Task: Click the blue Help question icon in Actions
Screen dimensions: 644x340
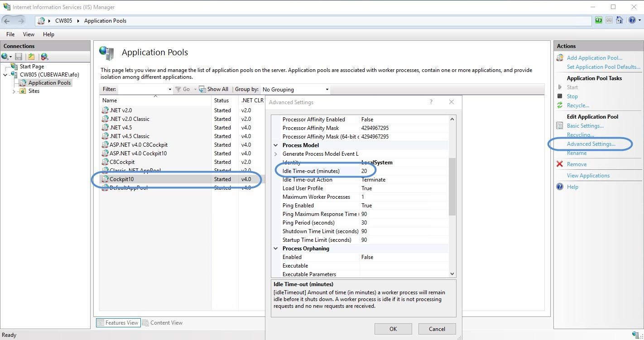Action: tap(560, 187)
